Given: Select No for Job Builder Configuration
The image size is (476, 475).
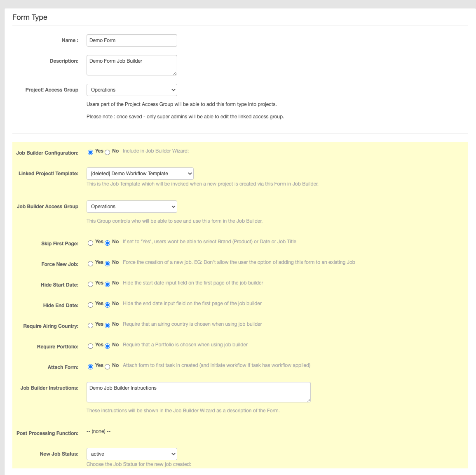Looking at the screenshot, I should pyautogui.click(x=108, y=153).
